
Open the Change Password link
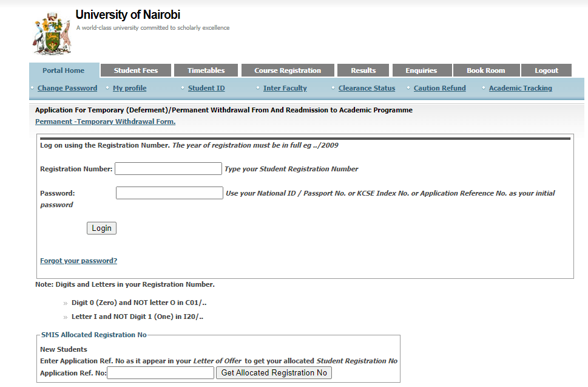click(x=67, y=88)
